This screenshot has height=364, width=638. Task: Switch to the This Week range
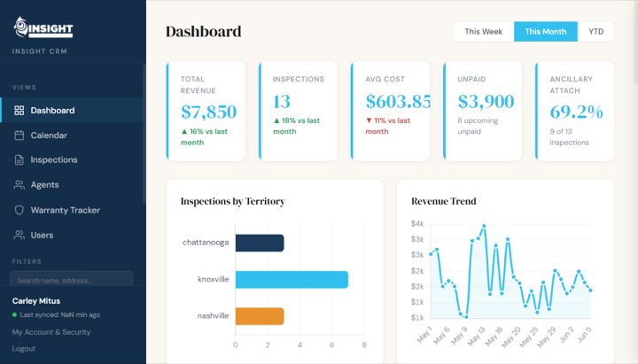click(484, 31)
